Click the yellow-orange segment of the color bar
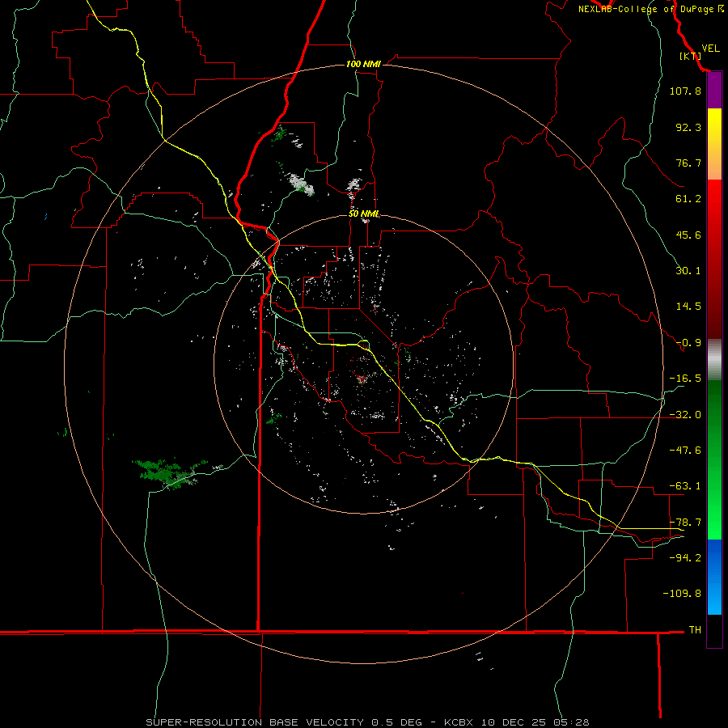The width and height of the screenshot is (728, 728). pyautogui.click(x=714, y=144)
